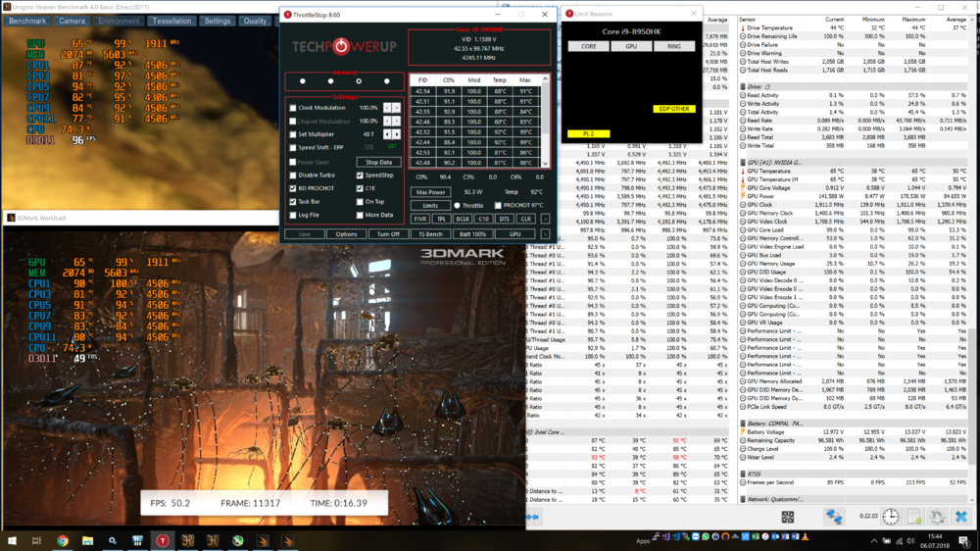Click the Stop Data button
Image resolution: width=980 pixels, height=551 pixels.
pos(378,162)
